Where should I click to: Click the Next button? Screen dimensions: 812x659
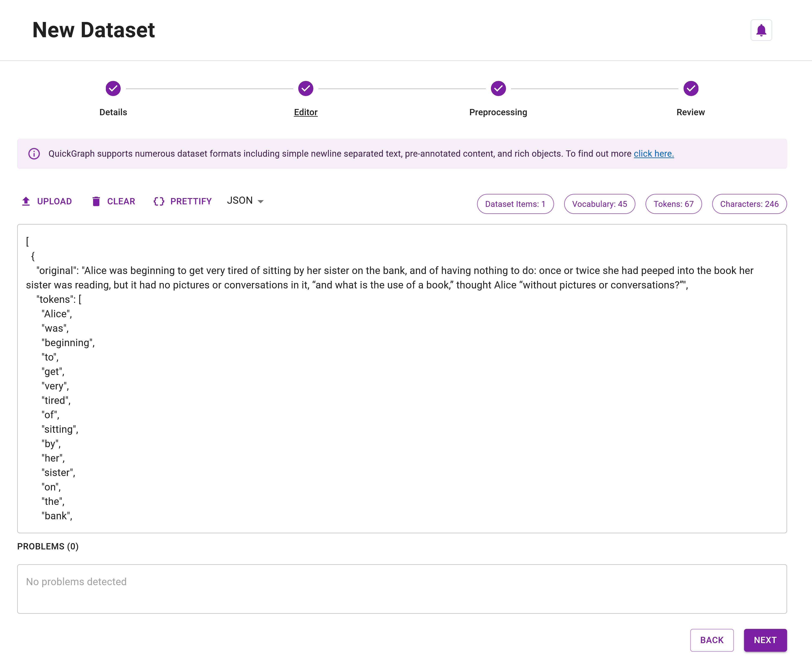[765, 640]
